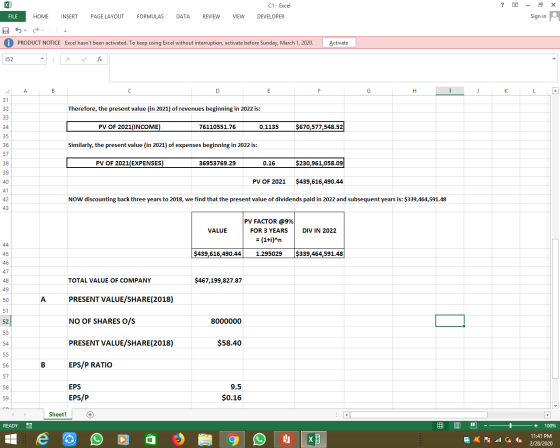Click previous sheet navigation arrow
560x448 pixels.
(13, 414)
